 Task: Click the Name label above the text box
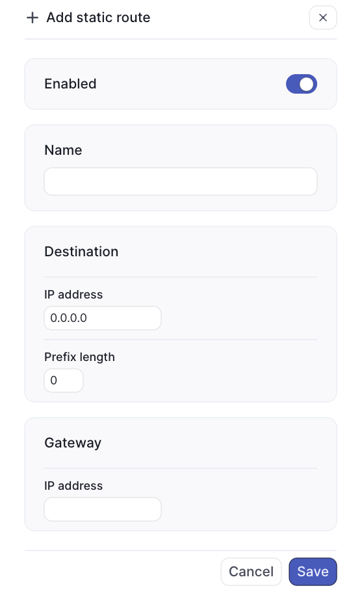63,150
